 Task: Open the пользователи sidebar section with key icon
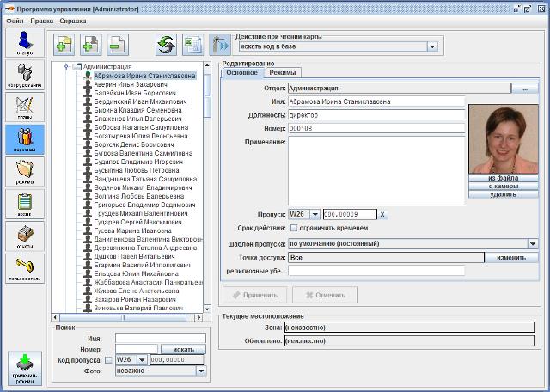pos(25,267)
